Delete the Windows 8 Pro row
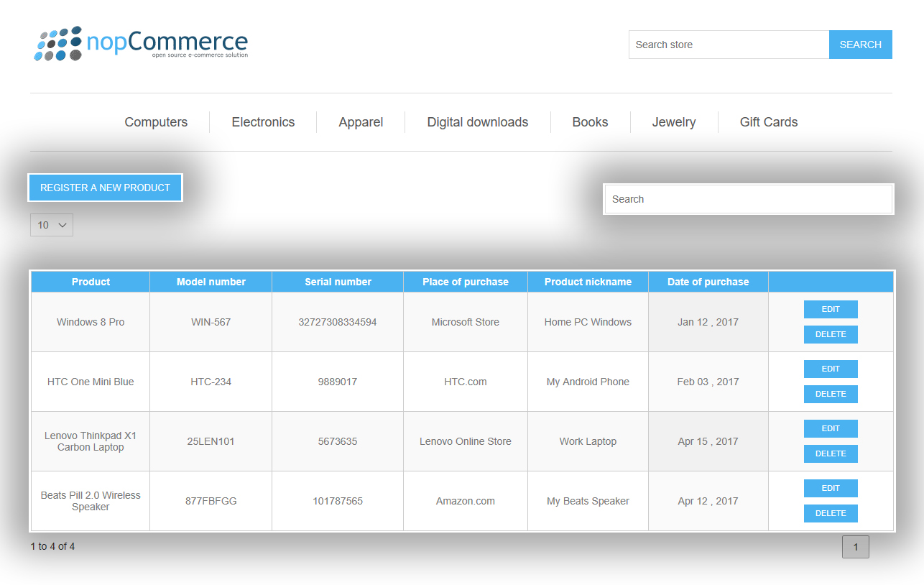This screenshot has height=585, width=924. [x=831, y=334]
